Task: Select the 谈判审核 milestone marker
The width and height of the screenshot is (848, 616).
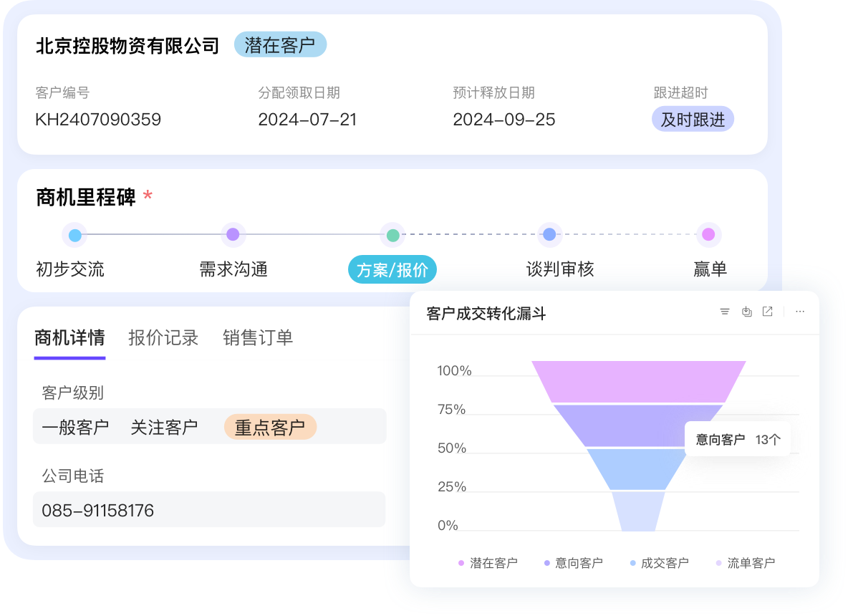Action: point(549,234)
